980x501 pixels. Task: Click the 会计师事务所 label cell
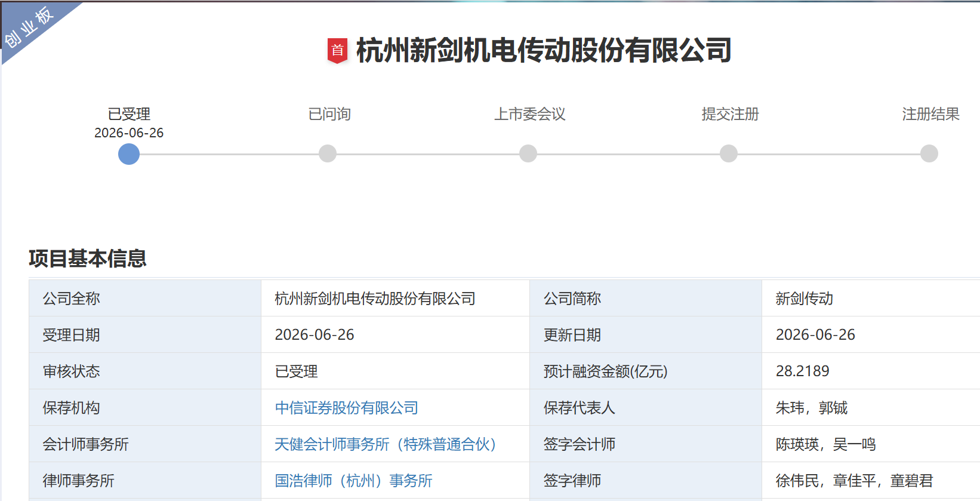(145, 444)
